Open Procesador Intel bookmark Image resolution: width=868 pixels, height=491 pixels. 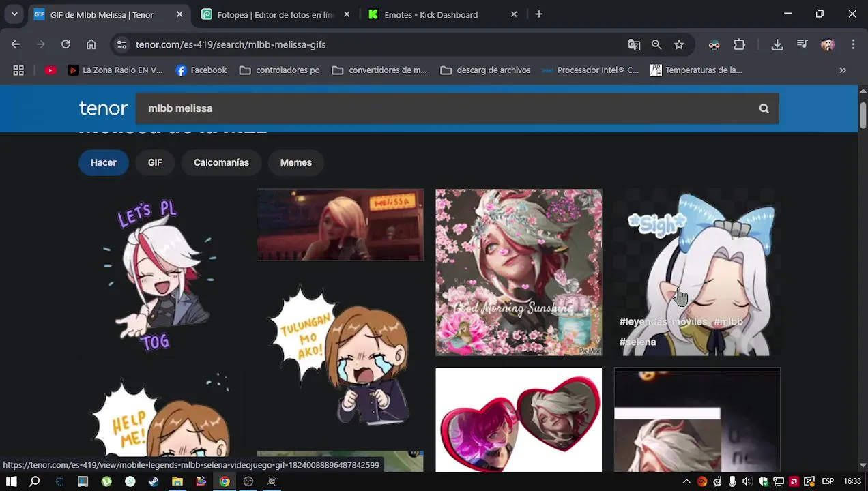click(590, 70)
